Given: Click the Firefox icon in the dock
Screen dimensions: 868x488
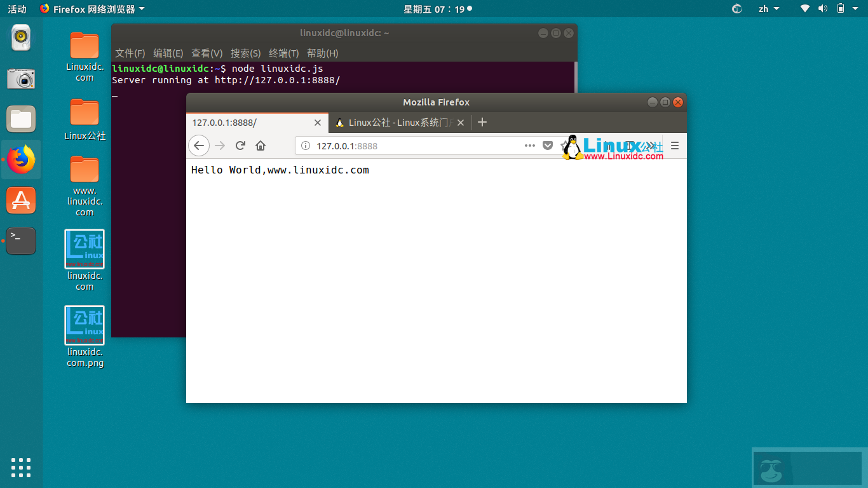Looking at the screenshot, I should 21,159.
